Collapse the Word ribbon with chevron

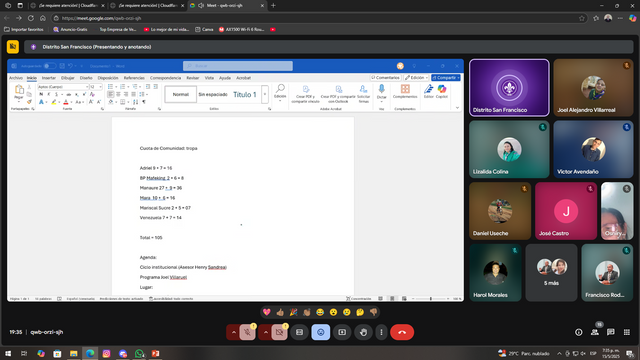(457, 108)
